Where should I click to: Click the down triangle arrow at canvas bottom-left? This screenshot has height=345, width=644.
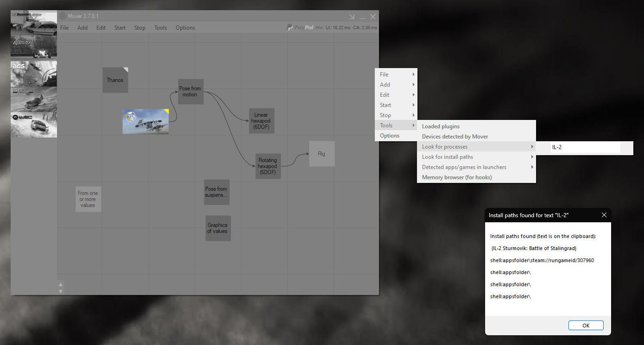tap(61, 291)
